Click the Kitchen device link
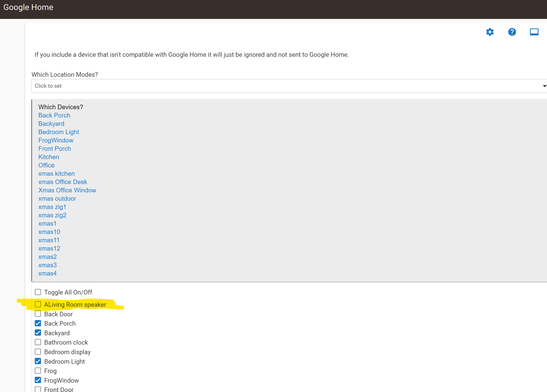Viewport: 547px width, 392px height. pos(49,157)
